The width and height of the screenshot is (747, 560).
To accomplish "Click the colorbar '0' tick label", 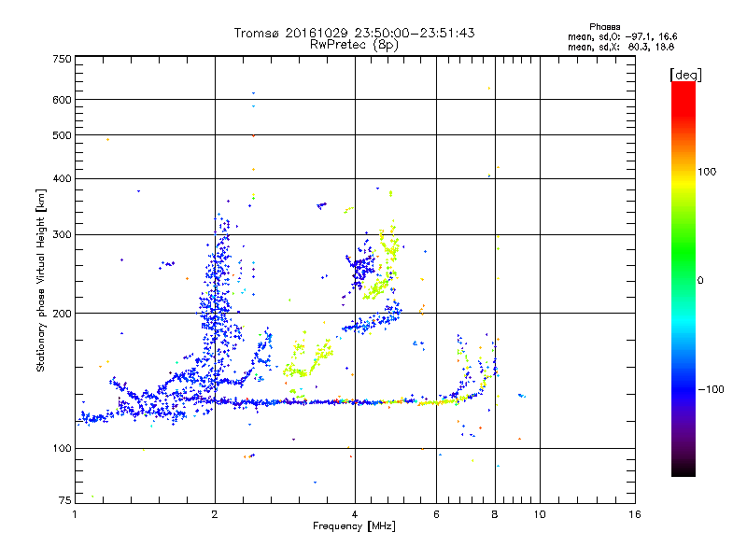I will (700, 280).
